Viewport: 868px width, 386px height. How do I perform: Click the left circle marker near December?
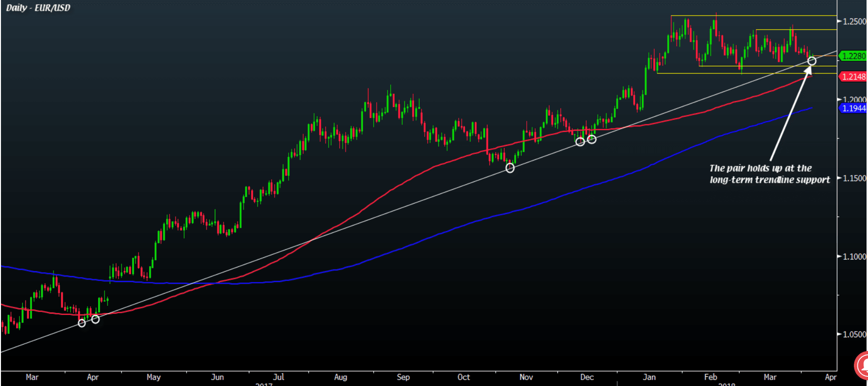click(580, 142)
